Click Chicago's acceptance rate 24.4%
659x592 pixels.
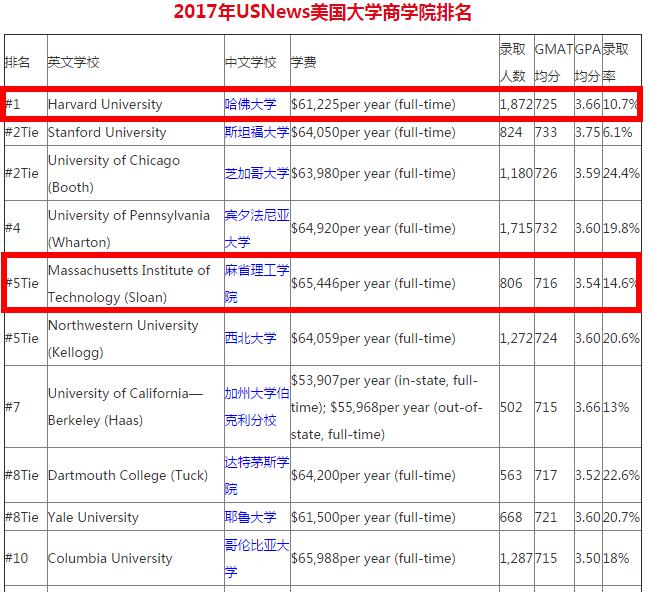[x=622, y=173]
